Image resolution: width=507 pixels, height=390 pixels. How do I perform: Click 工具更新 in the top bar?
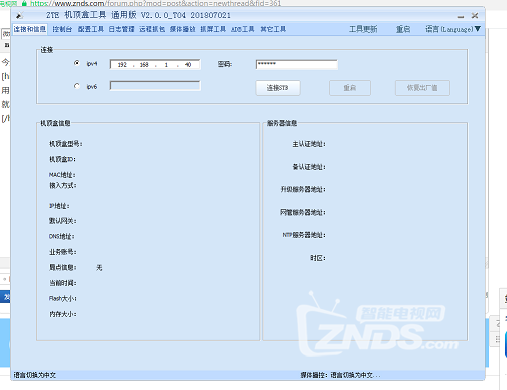[x=363, y=29]
